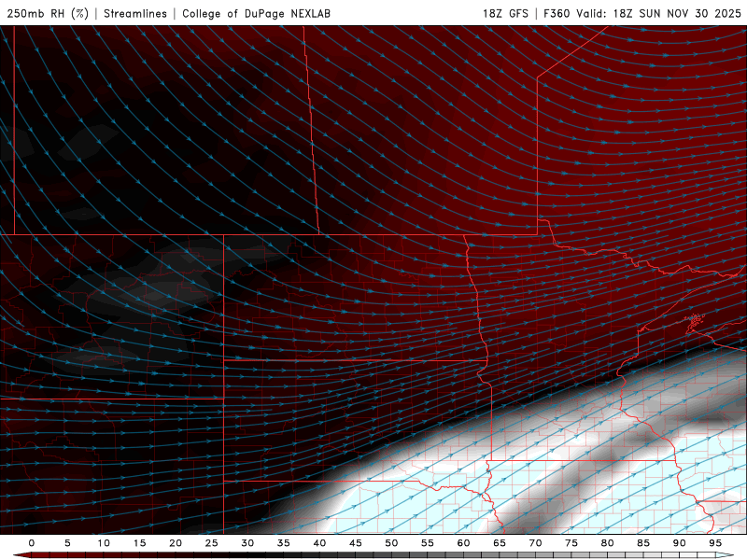
Task: Click the "College of DuPage NEXLAB" text
Action: (256, 13)
